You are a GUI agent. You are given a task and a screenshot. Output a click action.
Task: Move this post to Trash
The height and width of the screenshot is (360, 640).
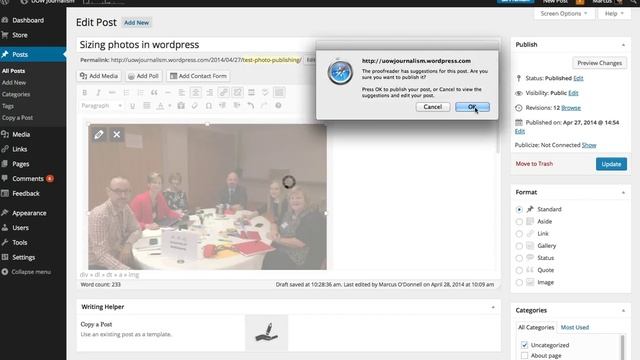pyautogui.click(x=534, y=164)
